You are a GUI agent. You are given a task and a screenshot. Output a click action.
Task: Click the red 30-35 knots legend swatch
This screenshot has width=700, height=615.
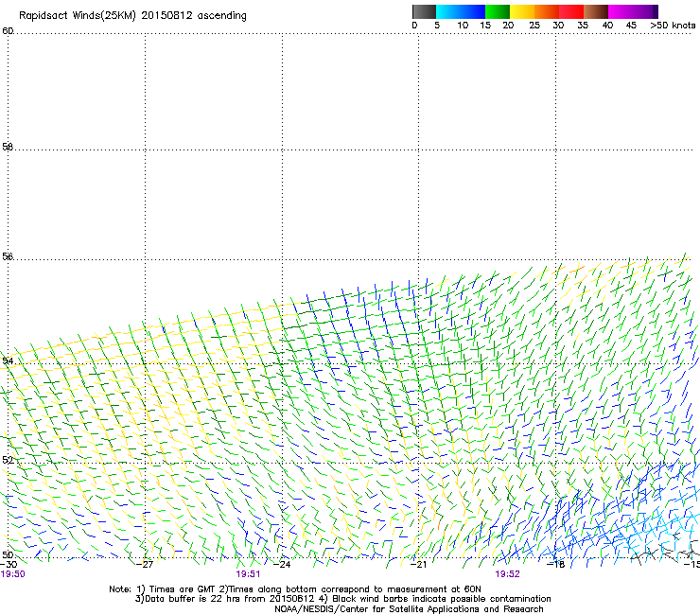(x=571, y=11)
